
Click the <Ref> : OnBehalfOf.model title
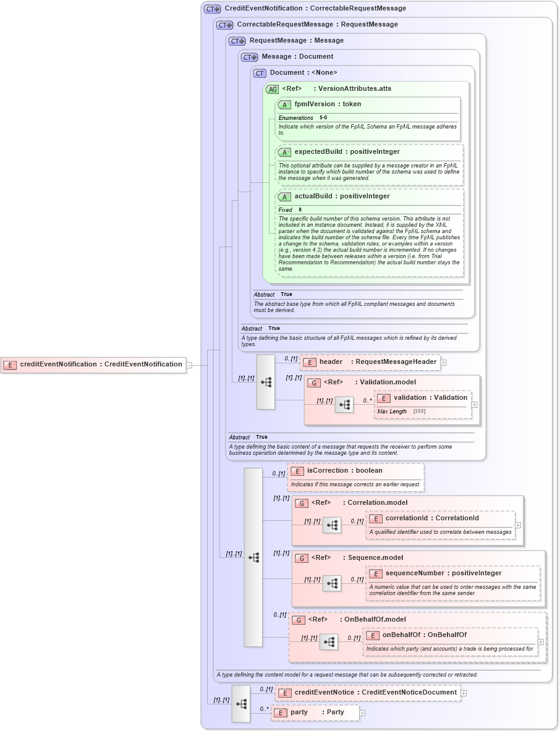tap(357, 619)
